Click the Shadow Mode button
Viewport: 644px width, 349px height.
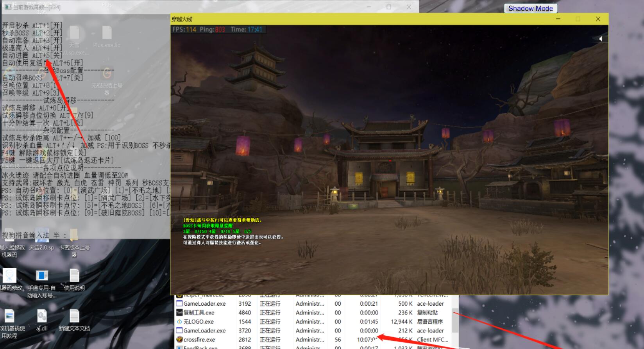tap(530, 9)
